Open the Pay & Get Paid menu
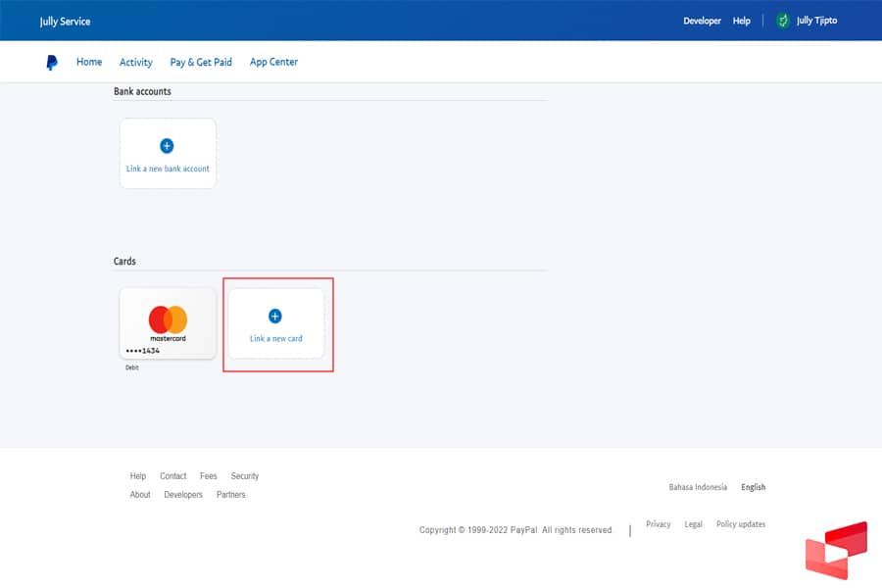882x588 pixels. tap(201, 63)
